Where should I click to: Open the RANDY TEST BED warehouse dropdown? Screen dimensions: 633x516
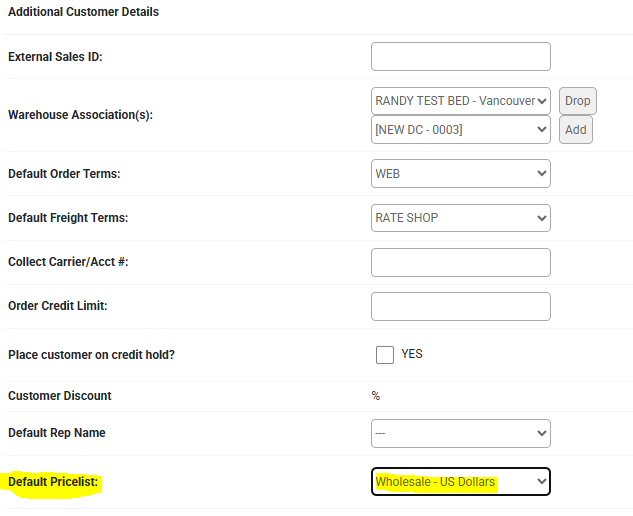click(x=460, y=100)
